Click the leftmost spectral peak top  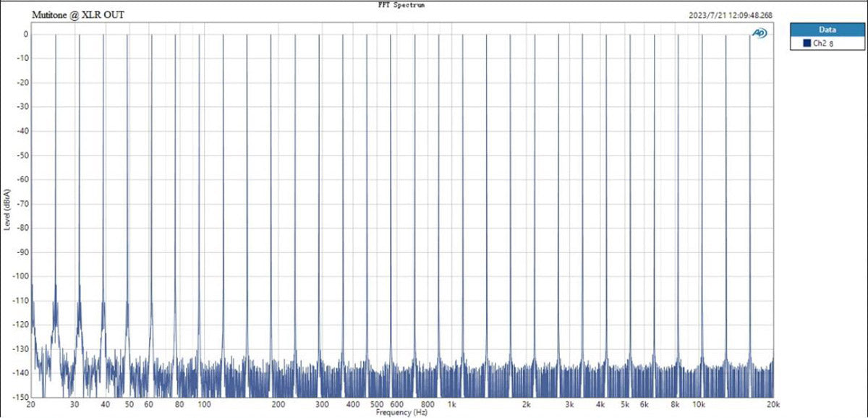point(55,35)
